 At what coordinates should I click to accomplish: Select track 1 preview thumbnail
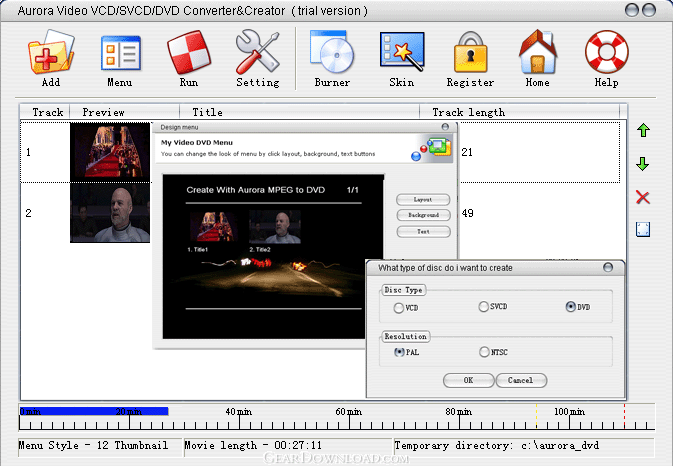[x=110, y=152]
